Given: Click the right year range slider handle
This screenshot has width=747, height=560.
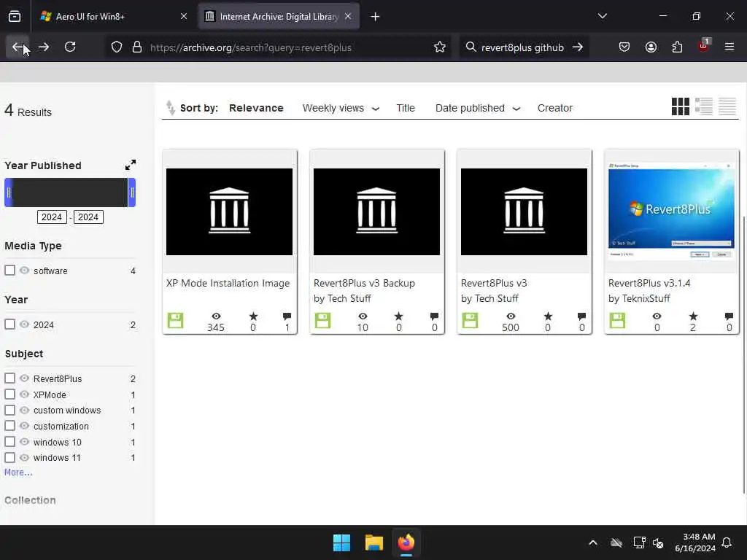Looking at the screenshot, I should click(x=132, y=192).
